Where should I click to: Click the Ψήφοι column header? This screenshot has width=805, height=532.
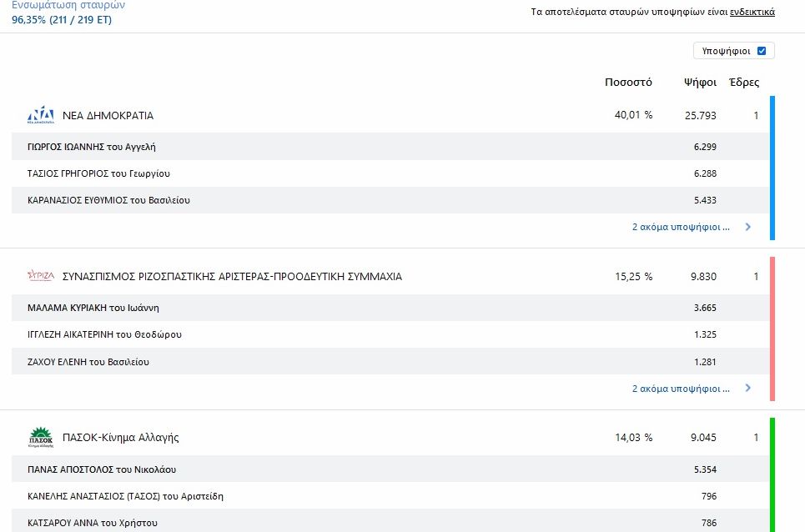[x=700, y=83]
